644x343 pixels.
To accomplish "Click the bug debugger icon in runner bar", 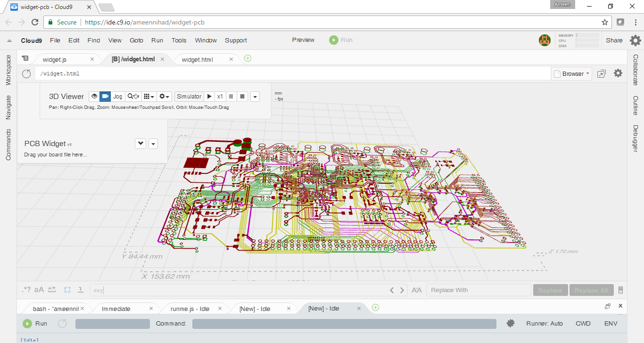I will pyautogui.click(x=510, y=324).
